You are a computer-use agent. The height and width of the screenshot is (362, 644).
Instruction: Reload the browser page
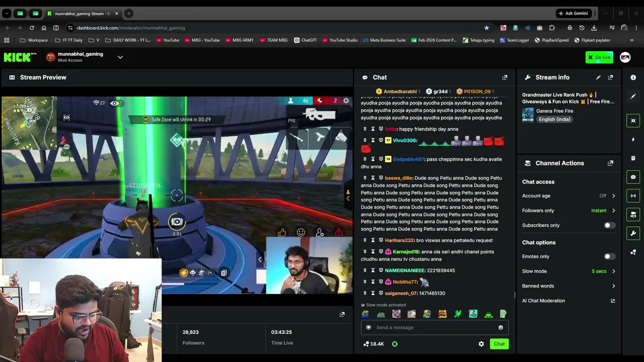coord(32,28)
